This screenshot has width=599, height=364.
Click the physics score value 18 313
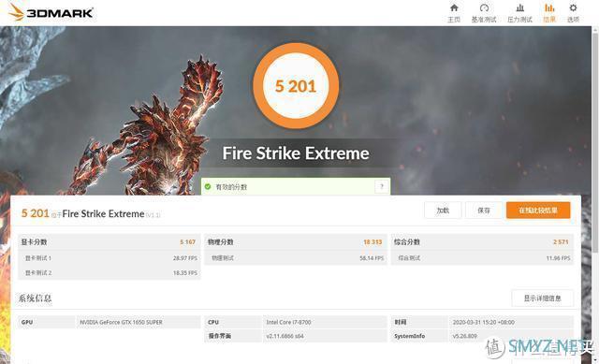(373, 241)
